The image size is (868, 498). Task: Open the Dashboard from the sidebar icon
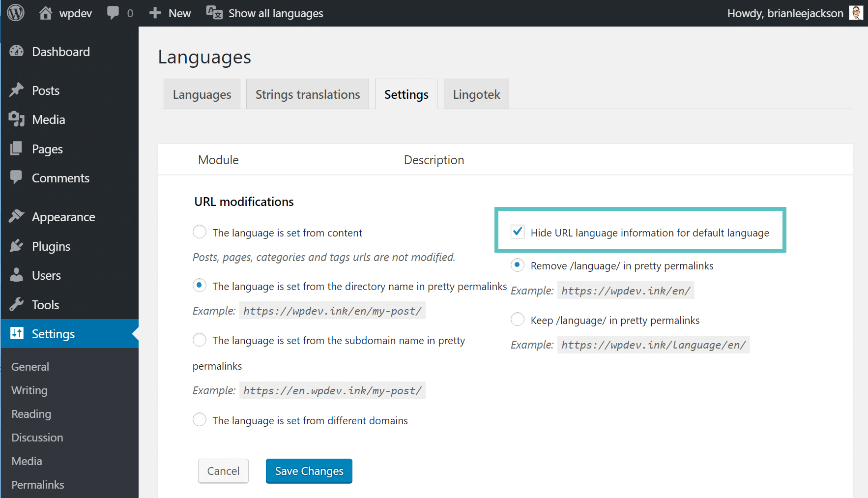click(17, 51)
